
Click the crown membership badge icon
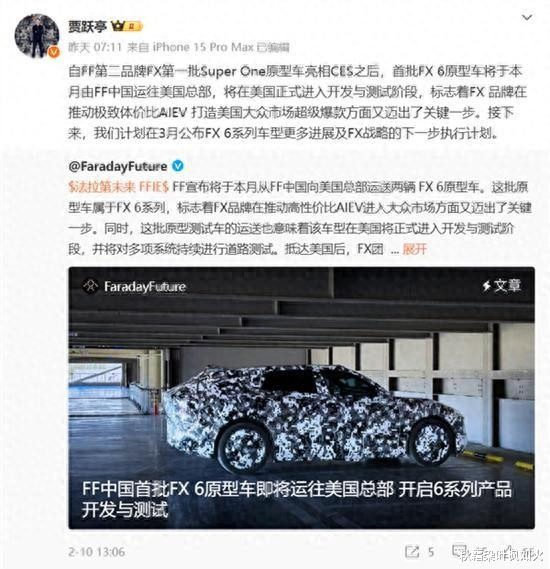click(x=127, y=26)
